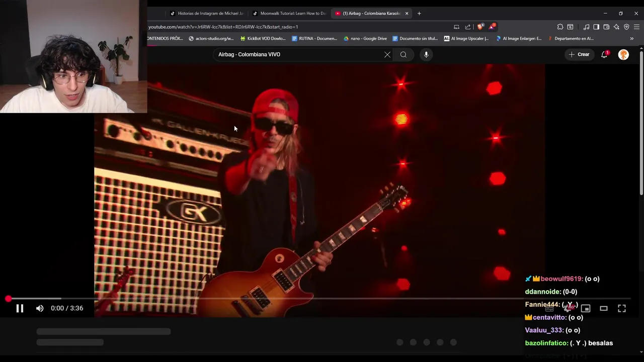Click chat username beowulf9619
The image size is (644, 362).
[561, 279]
